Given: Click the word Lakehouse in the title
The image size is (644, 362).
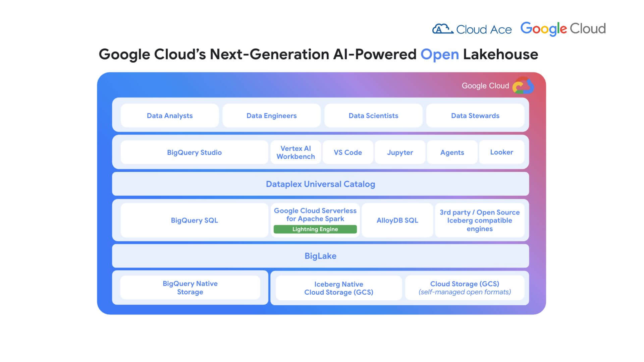Looking at the screenshot, I should click(x=500, y=54).
